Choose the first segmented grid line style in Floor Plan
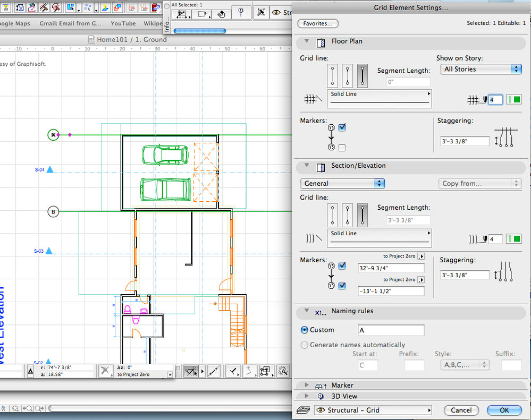This screenshot has height=420, width=531. 333,76
